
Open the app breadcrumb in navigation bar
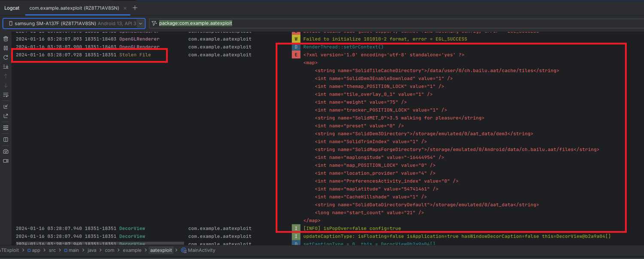point(34,250)
